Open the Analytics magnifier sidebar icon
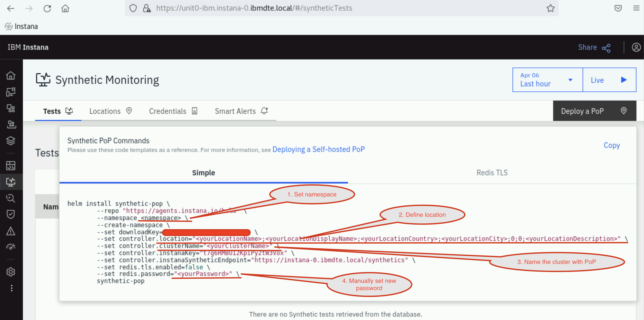 pos(11,198)
